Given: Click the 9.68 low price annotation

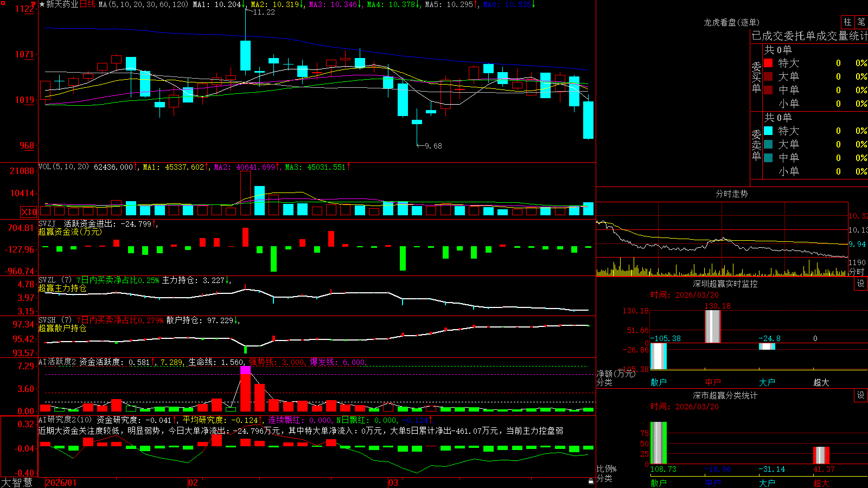Looking at the screenshot, I should pyautogui.click(x=433, y=146).
